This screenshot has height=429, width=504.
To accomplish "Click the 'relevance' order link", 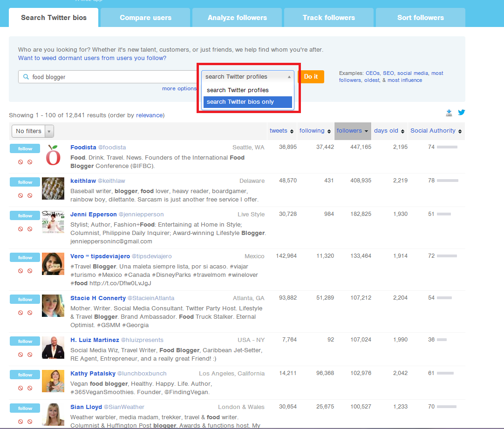I will click(x=150, y=115).
